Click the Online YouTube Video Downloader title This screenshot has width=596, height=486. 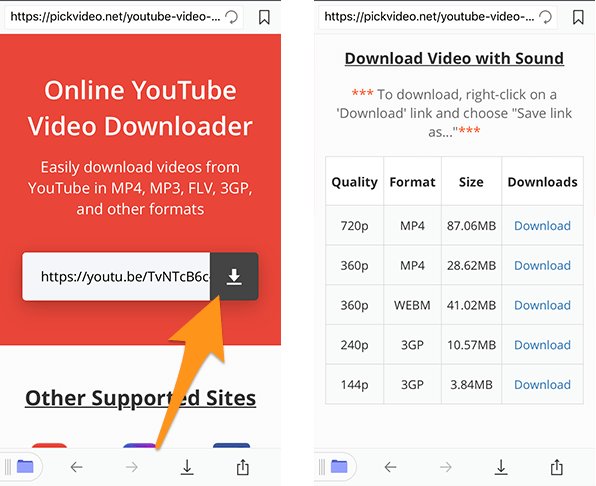[x=140, y=108]
